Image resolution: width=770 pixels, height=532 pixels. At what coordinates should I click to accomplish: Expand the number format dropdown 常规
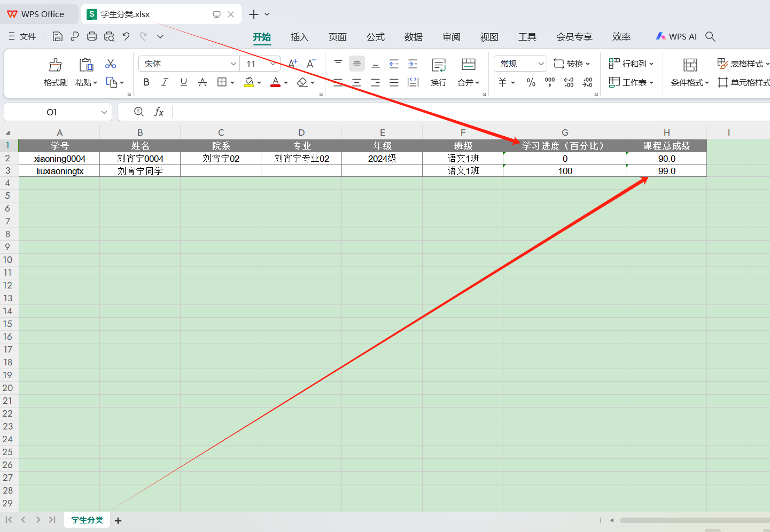(x=541, y=64)
